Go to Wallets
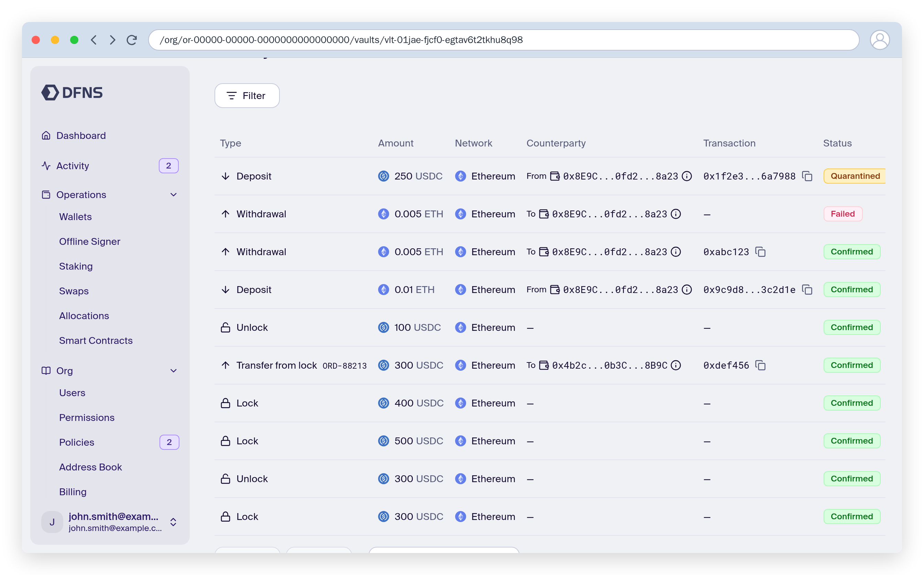 [75, 217]
